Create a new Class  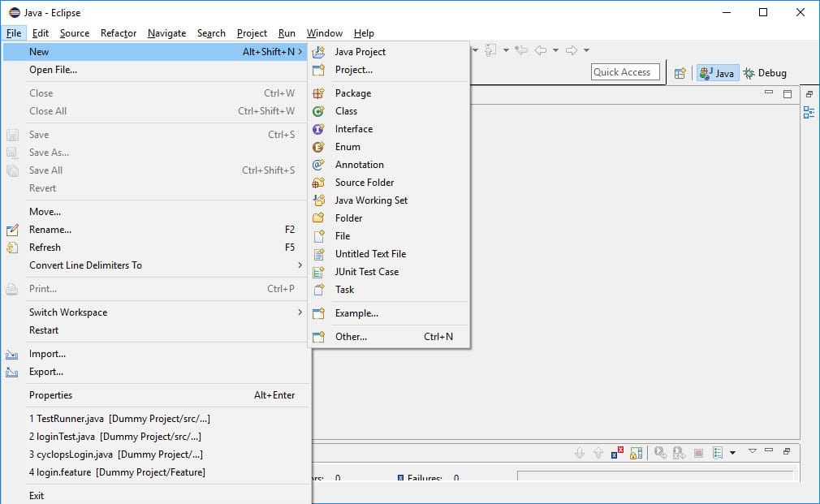389,111
